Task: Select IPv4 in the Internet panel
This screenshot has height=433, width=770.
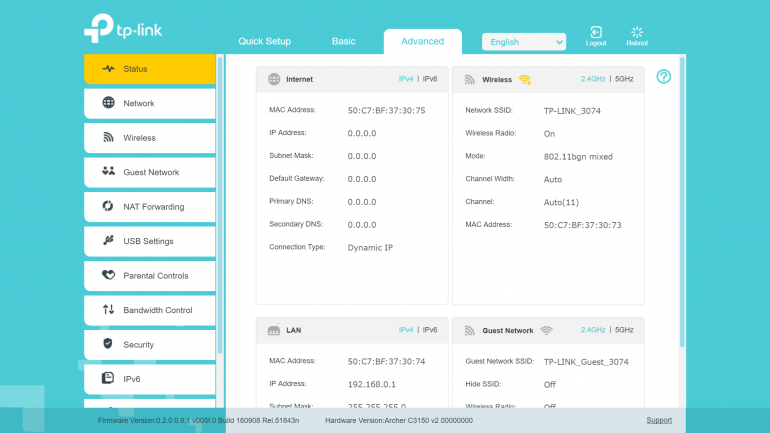Action: (x=406, y=79)
